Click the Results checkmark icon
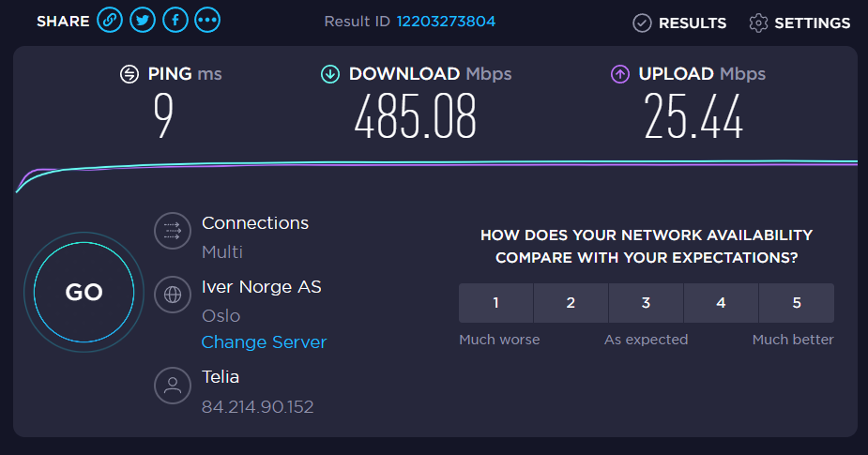 click(642, 23)
